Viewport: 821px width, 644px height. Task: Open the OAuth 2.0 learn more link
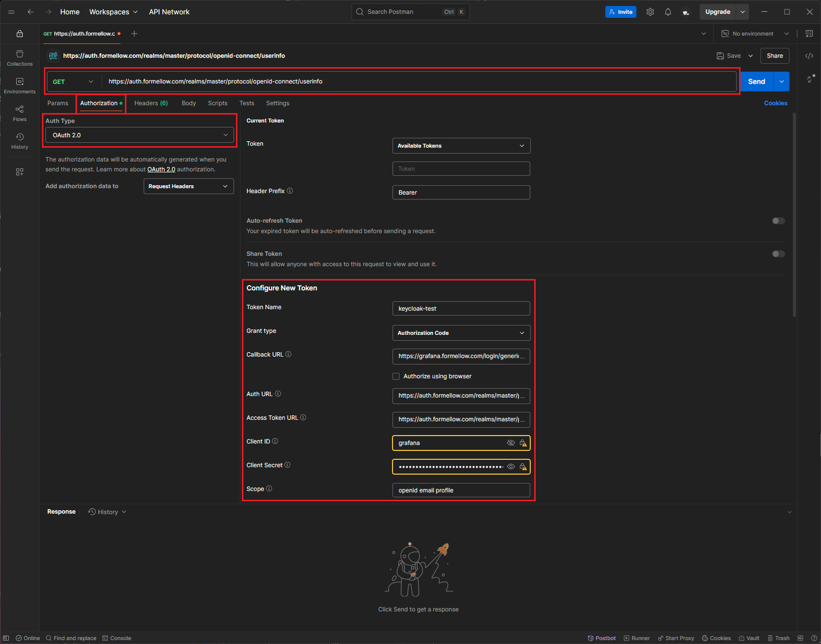click(x=161, y=169)
